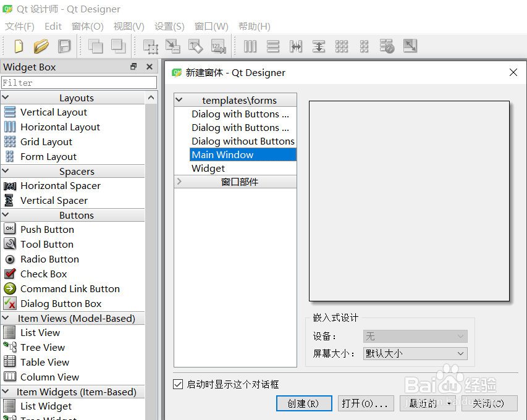Collapse the Spacers category

pyautogui.click(x=6, y=171)
